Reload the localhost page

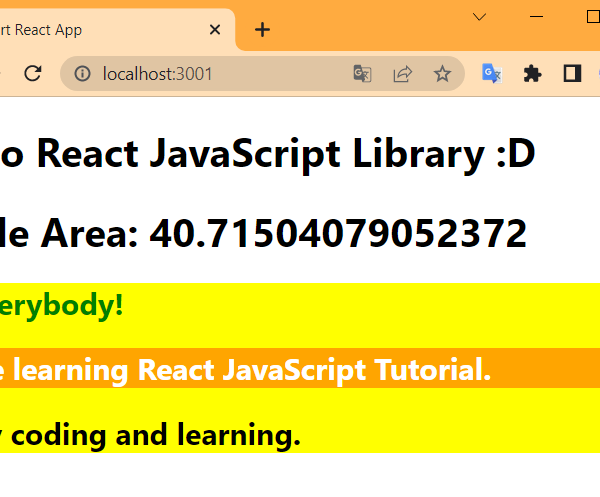[x=32, y=74]
